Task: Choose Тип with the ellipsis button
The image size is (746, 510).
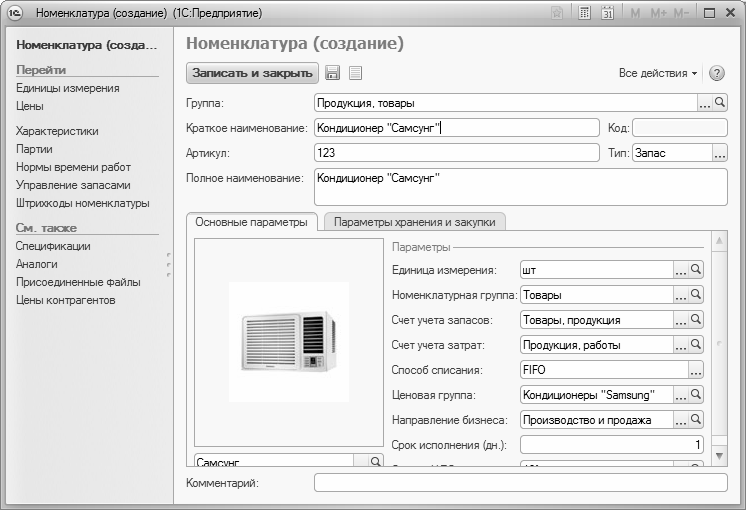Action: (720, 153)
